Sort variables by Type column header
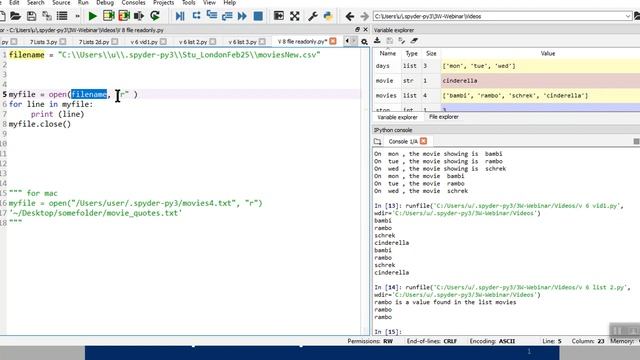Screen dimensions: 640x360 (x=411, y=53)
